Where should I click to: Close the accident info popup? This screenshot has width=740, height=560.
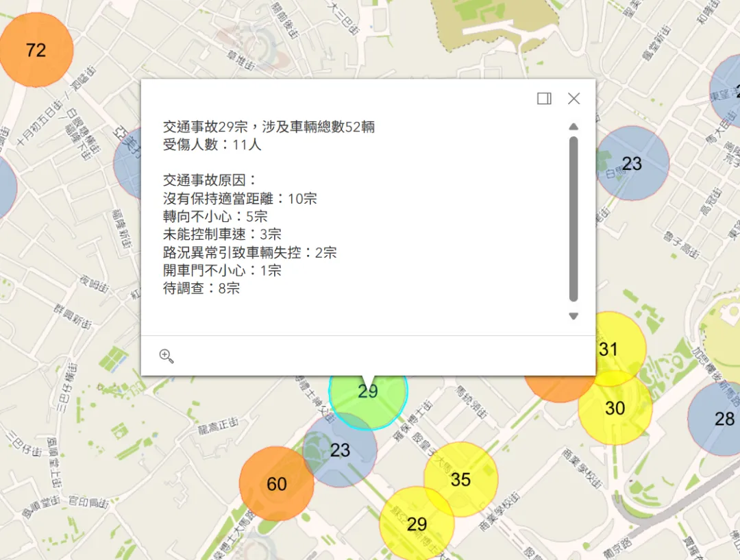[574, 99]
